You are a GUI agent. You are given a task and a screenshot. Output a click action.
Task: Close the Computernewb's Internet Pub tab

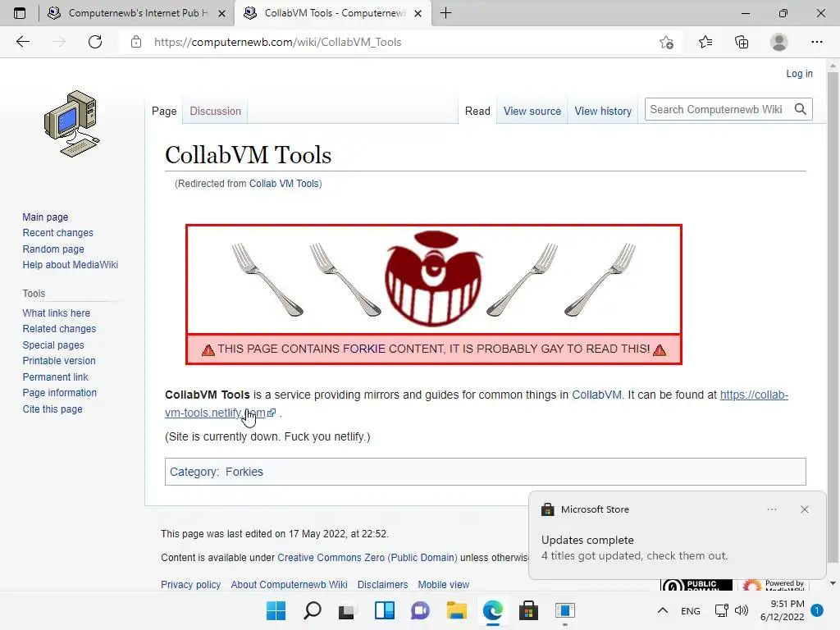pos(221,13)
